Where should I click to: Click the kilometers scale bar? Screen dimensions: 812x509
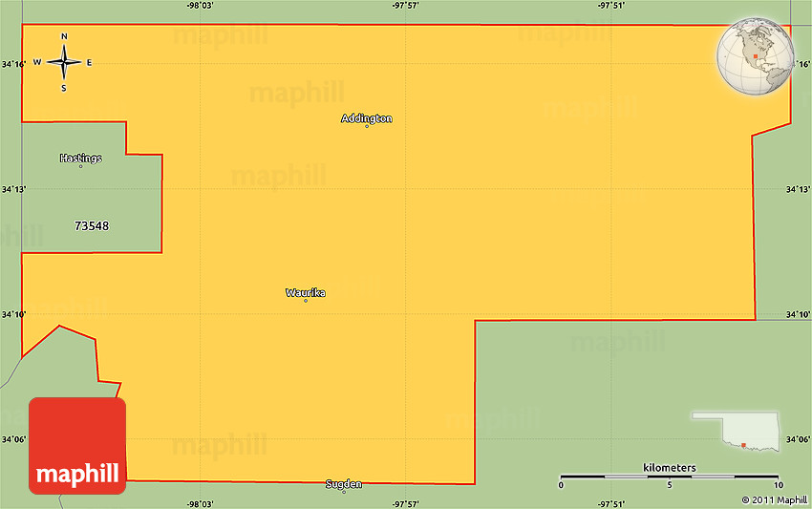click(671, 476)
